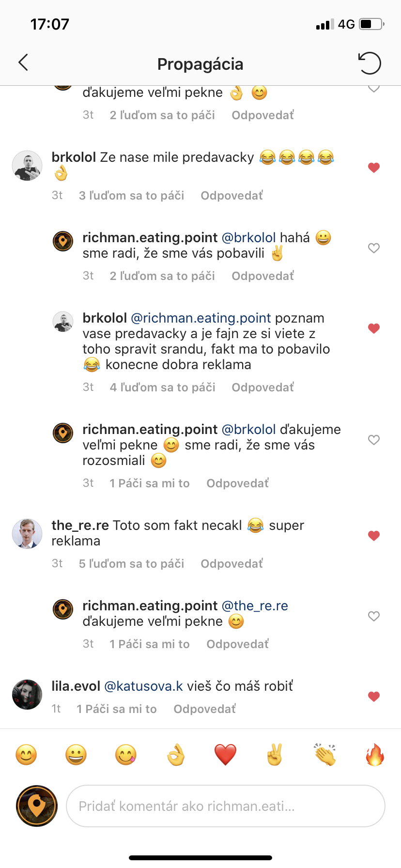401x868 pixels.
Task: Unlike lila.evol comment with the red heart
Action: tap(373, 697)
